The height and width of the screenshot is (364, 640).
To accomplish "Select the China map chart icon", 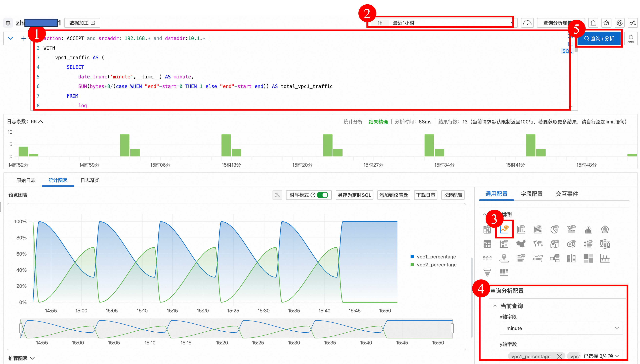I will pos(521,244).
